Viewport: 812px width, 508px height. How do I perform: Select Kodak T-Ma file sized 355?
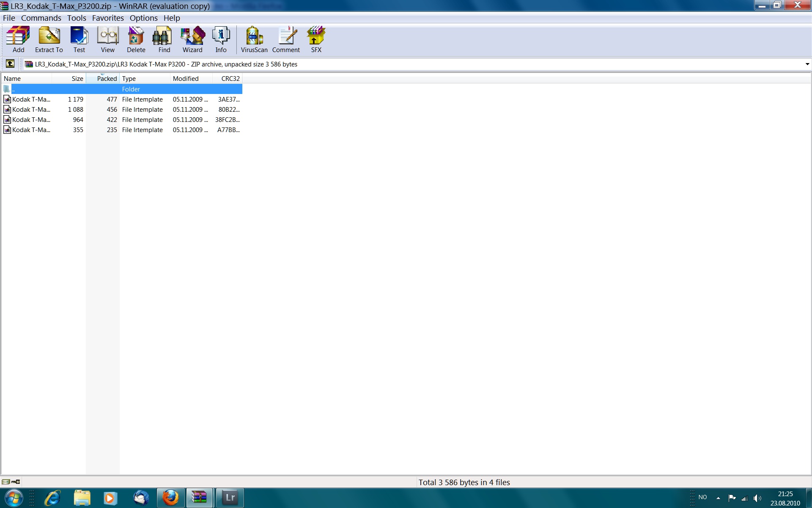(x=122, y=130)
